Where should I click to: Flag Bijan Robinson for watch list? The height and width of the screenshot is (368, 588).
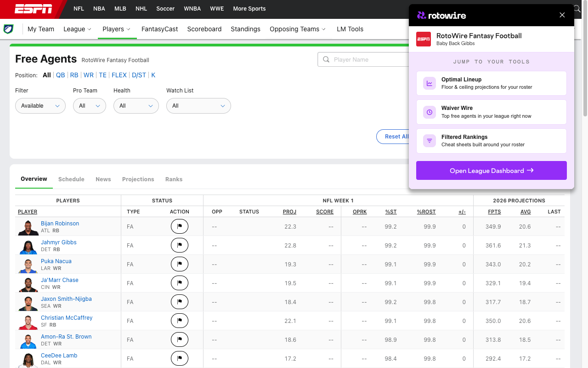(x=180, y=226)
